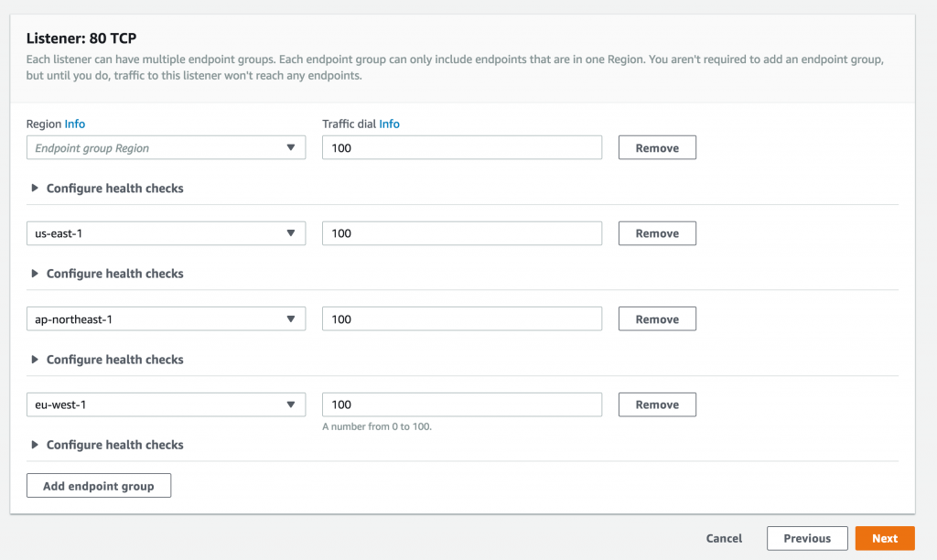Click the Traffic dial Info link

(x=390, y=124)
